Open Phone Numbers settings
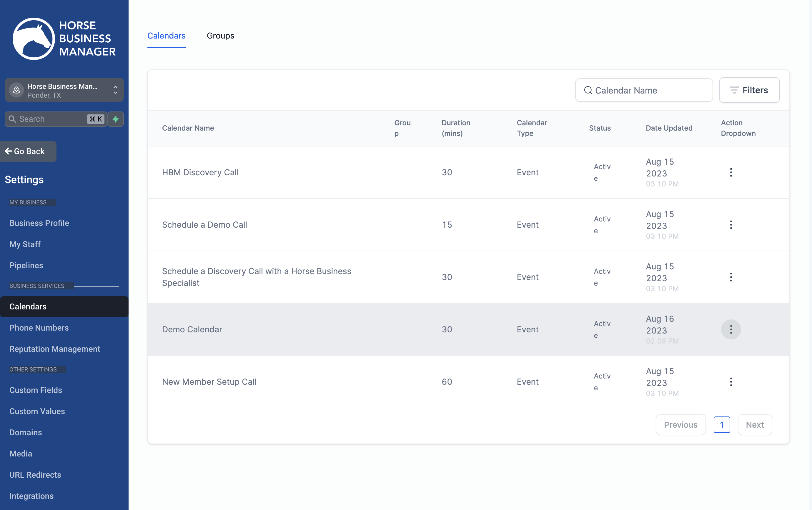Viewport: 812px width, 510px height. coord(39,328)
